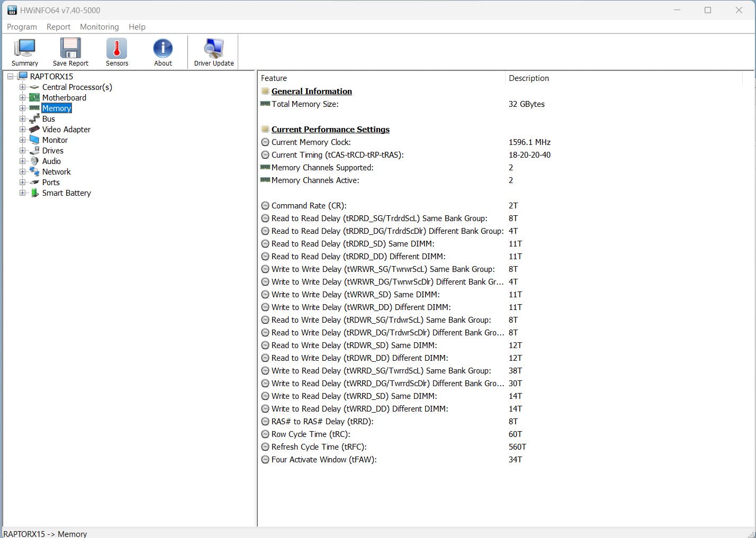Image resolution: width=756 pixels, height=538 pixels.
Task: Expand the Drives tree node
Action: coord(22,151)
